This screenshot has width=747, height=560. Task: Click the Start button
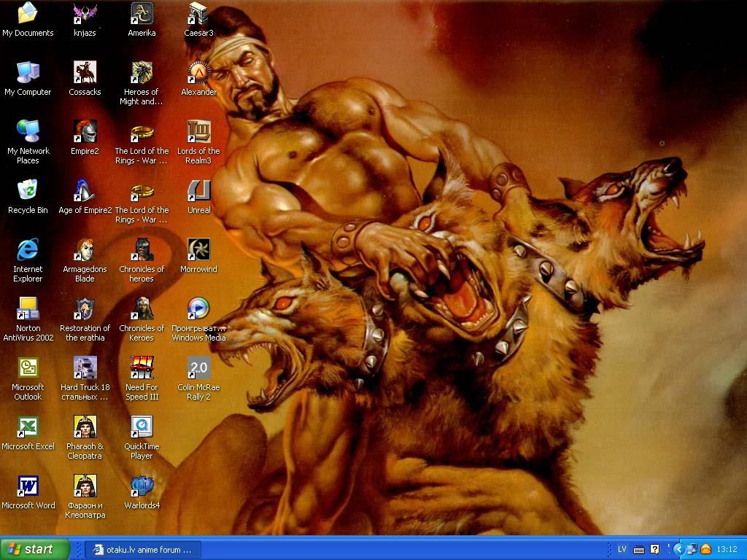click(x=34, y=550)
